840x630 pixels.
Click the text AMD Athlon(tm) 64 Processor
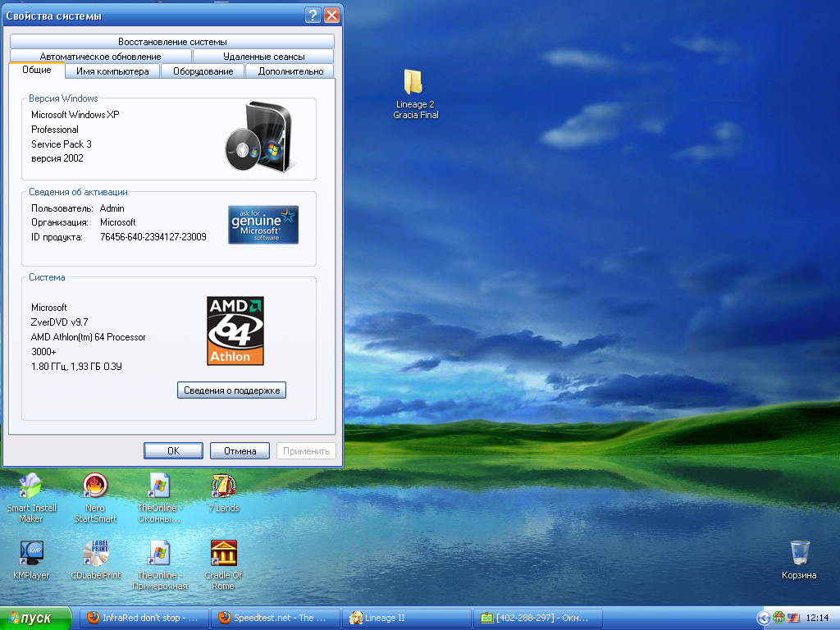[x=88, y=337]
